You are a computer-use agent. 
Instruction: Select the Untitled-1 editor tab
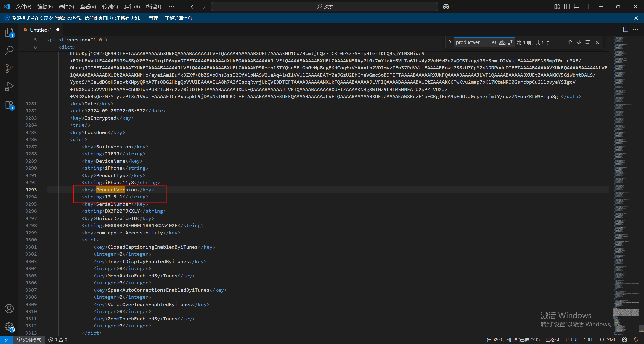(x=41, y=30)
